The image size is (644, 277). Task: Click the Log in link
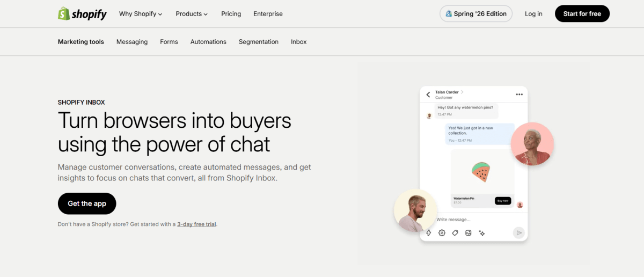point(533,14)
